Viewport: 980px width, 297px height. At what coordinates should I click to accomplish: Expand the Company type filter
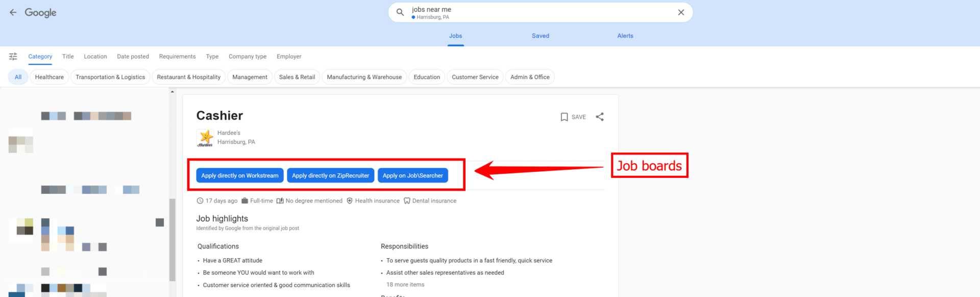[247, 56]
